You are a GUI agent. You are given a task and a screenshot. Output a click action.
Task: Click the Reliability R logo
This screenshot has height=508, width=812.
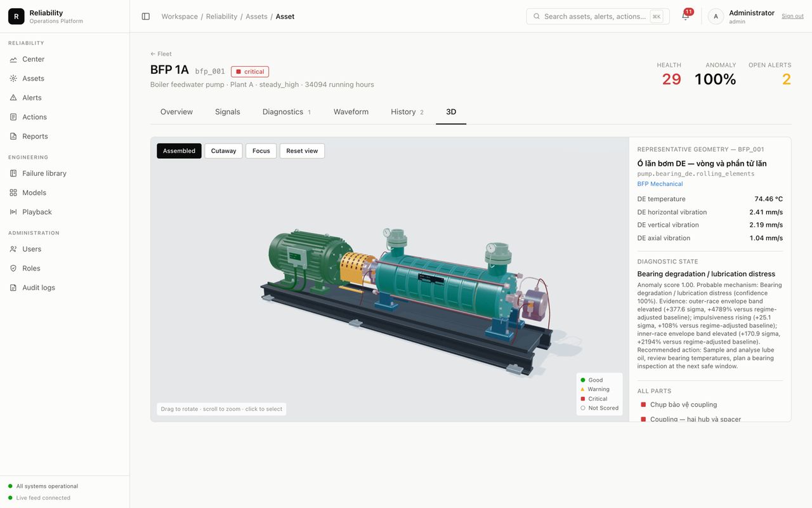16,17
